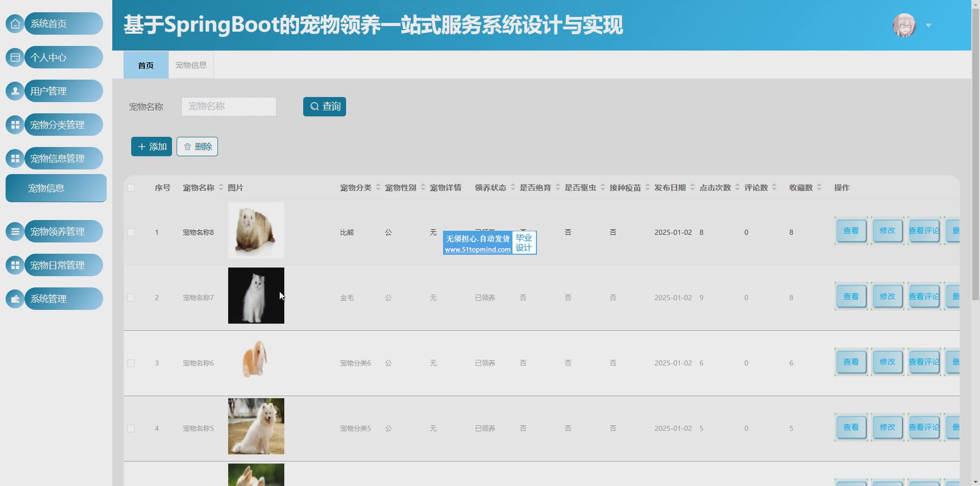Image resolution: width=980 pixels, height=486 pixels.
Task: Click the list icon beside 宠物领养管理
Action: click(15, 231)
